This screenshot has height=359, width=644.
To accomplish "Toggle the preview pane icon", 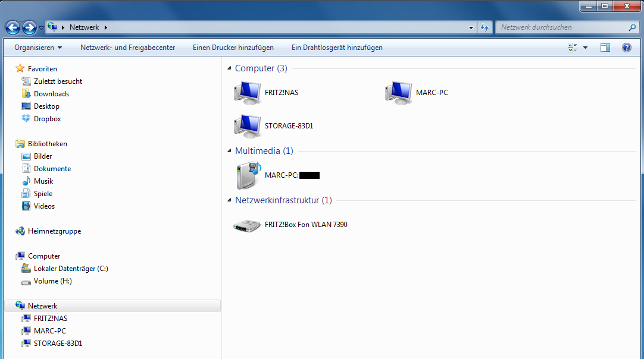I will point(605,48).
